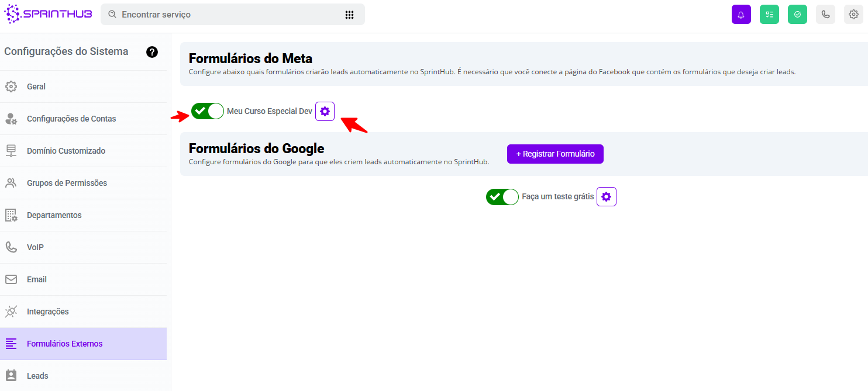Open Grupos de Permissões section
The width and height of the screenshot is (868, 391).
click(67, 183)
